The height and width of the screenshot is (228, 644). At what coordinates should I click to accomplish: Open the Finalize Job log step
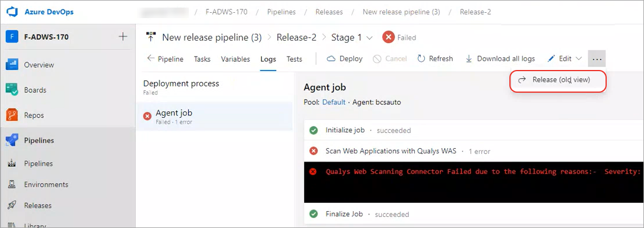click(x=474, y=214)
